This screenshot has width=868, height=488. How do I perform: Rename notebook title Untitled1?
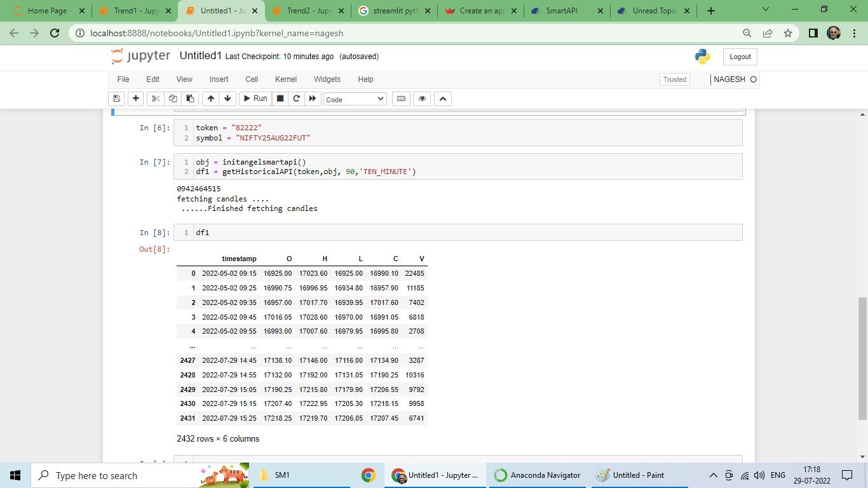pyautogui.click(x=201, y=56)
